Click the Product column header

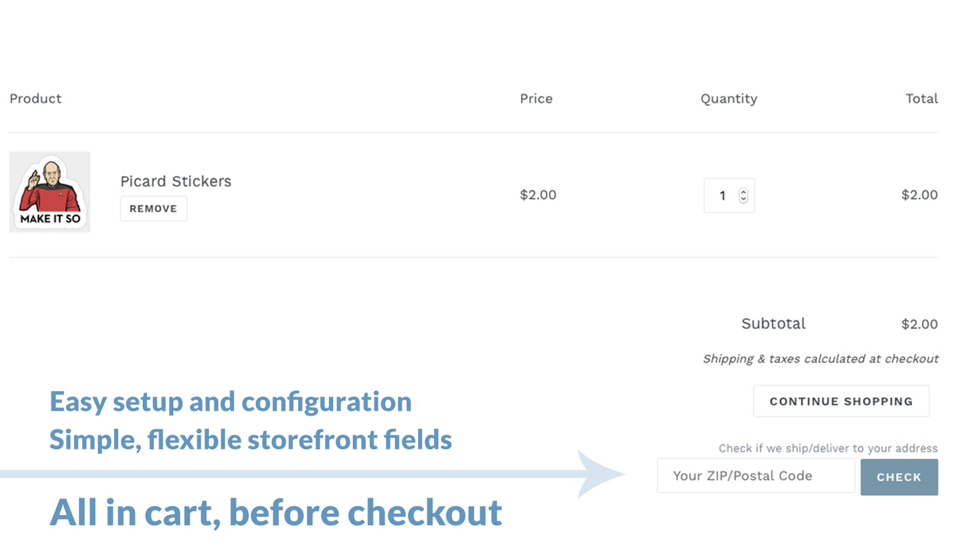tap(35, 99)
